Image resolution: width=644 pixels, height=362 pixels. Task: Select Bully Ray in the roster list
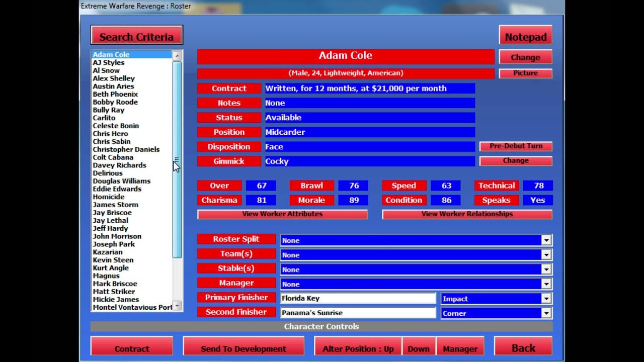click(x=108, y=110)
